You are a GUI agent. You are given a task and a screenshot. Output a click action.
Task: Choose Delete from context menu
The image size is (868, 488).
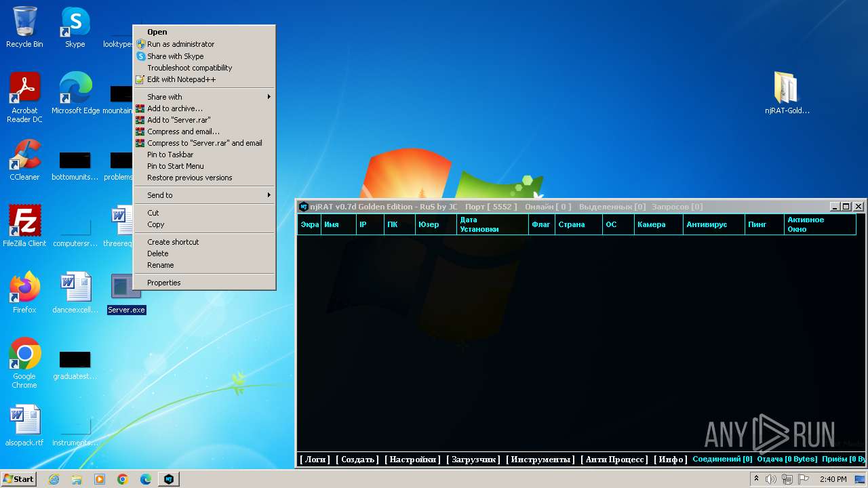(x=204, y=253)
